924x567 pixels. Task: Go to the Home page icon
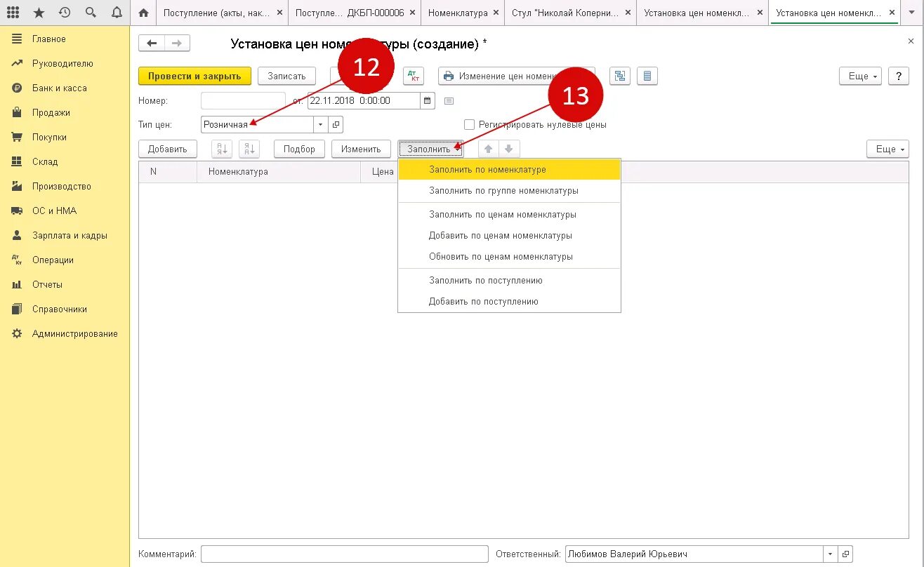click(x=144, y=13)
